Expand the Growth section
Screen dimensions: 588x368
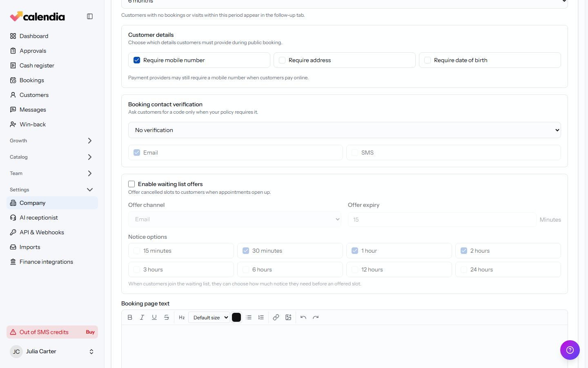tap(52, 141)
